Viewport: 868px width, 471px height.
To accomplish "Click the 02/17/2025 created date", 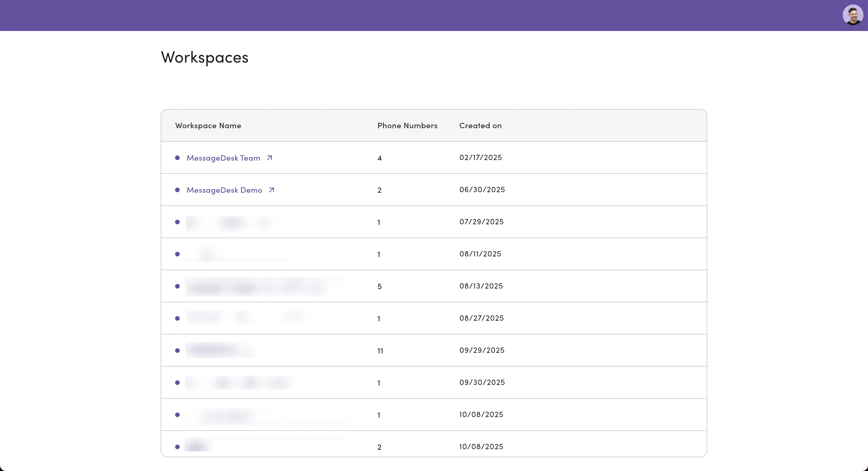I will click(480, 157).
